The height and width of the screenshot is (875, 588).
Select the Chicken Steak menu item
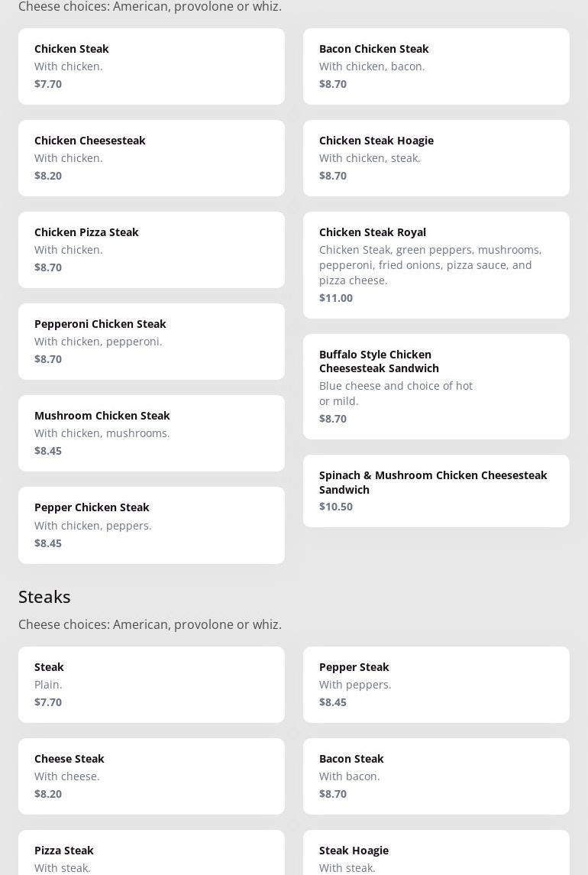[x=151, y=66]
